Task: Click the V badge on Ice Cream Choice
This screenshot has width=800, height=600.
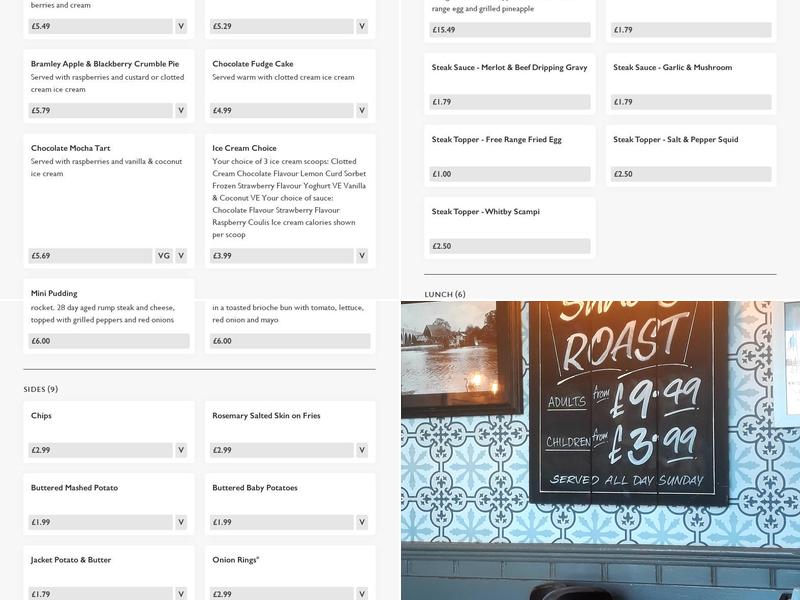Action: pos(362,256)
